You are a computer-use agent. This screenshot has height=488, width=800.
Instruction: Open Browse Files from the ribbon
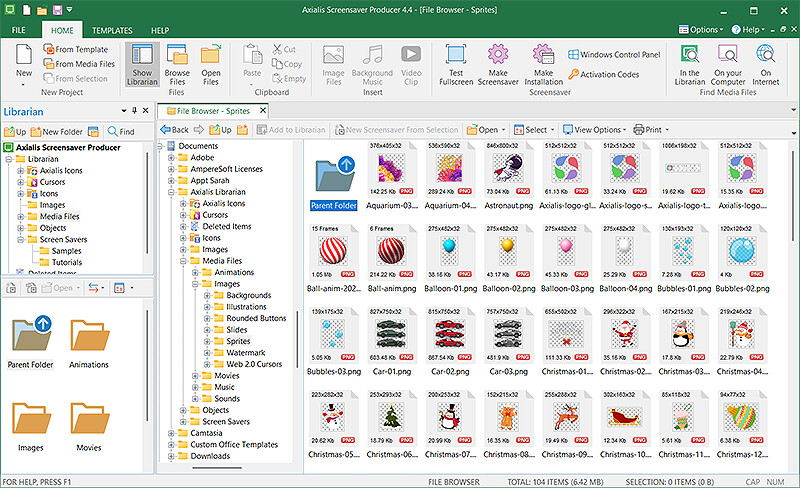coord(177,63)
